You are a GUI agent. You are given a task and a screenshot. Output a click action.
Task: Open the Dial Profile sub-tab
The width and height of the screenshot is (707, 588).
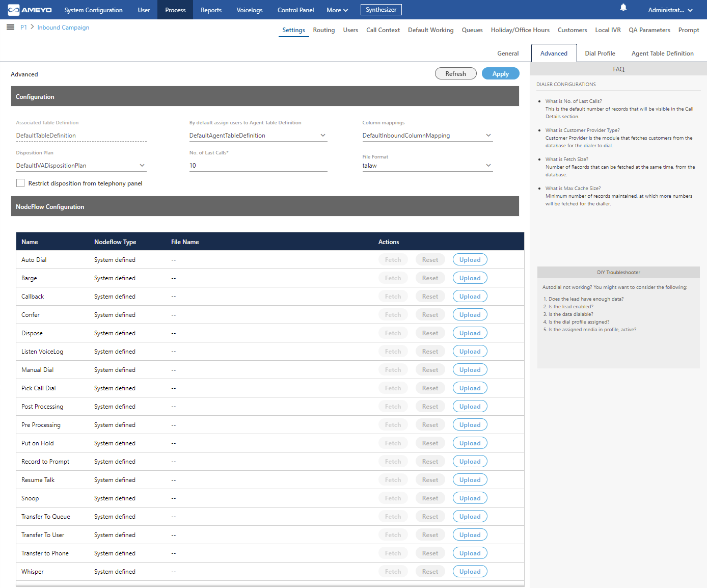coord(600,54)
